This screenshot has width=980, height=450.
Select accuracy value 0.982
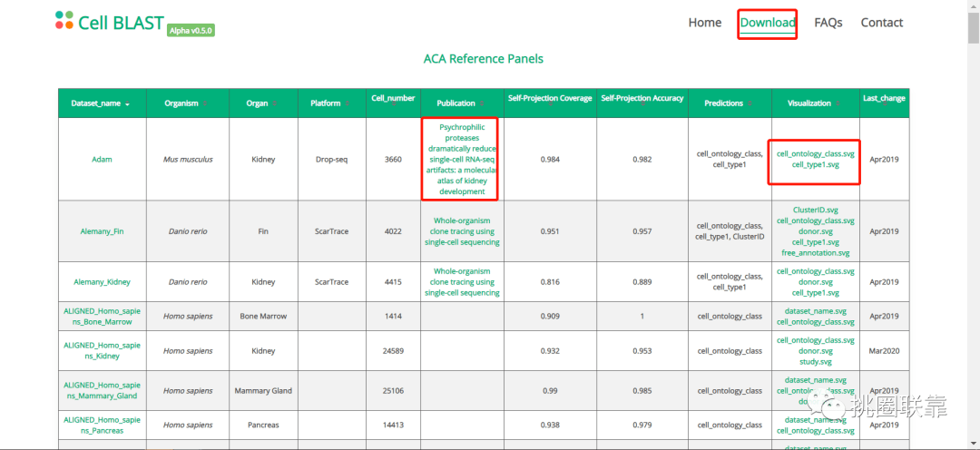pyautogui.click(x=642, y=160)
